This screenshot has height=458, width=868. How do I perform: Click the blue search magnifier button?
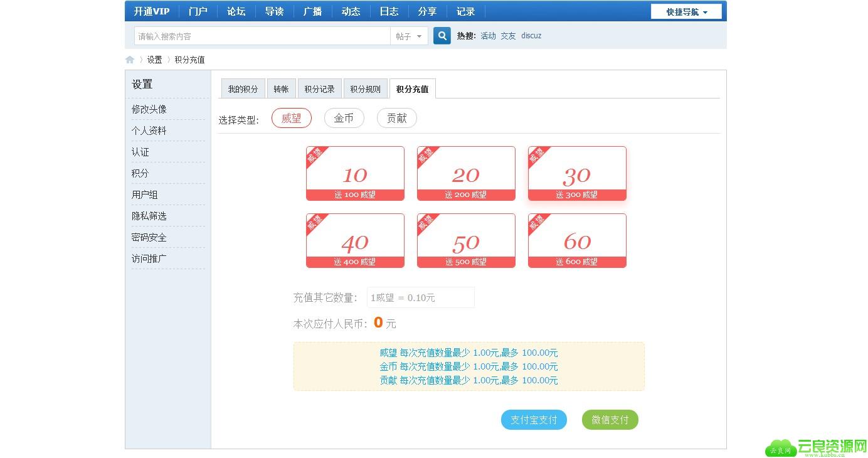point(442,36)
